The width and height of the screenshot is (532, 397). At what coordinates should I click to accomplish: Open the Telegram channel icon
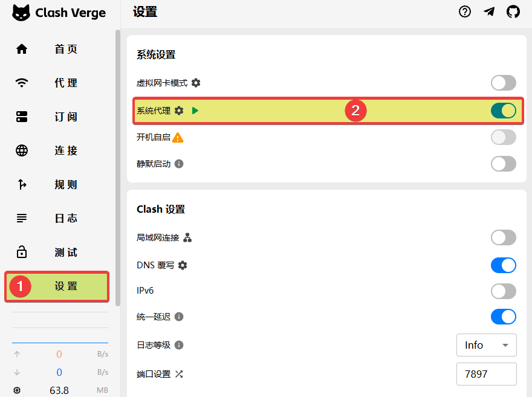click(x=489, y=12)
